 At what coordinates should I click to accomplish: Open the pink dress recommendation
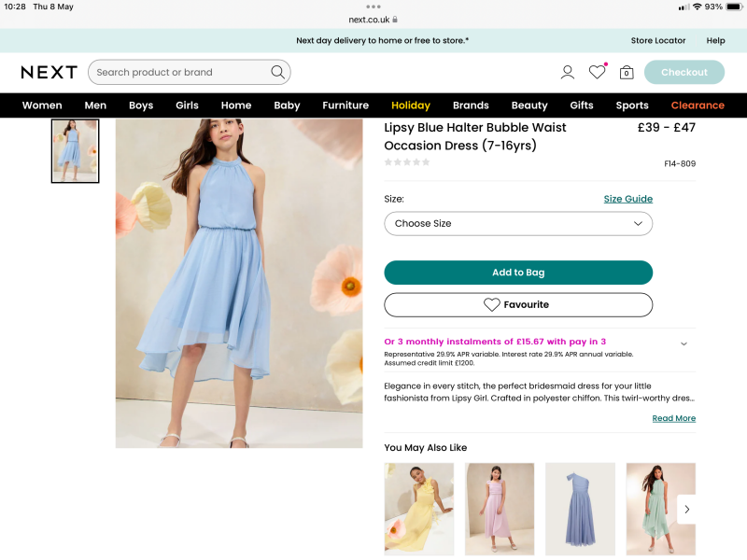500,509
